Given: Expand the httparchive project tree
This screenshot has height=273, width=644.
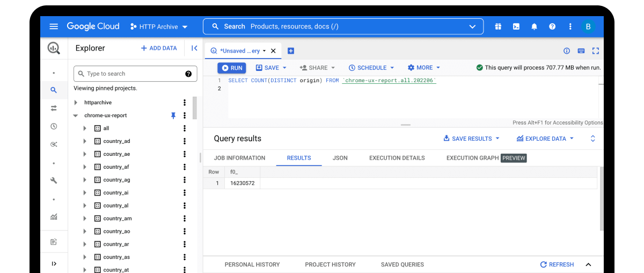Looking at the screenshot, I should (76, 103).
